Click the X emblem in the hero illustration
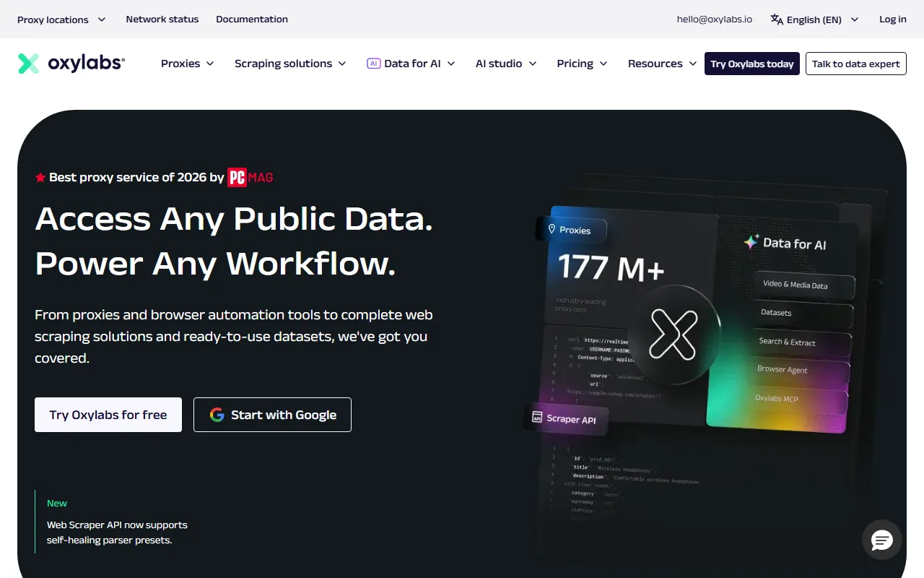The height and width of the screenshot is (578, 924). [675, 335]
